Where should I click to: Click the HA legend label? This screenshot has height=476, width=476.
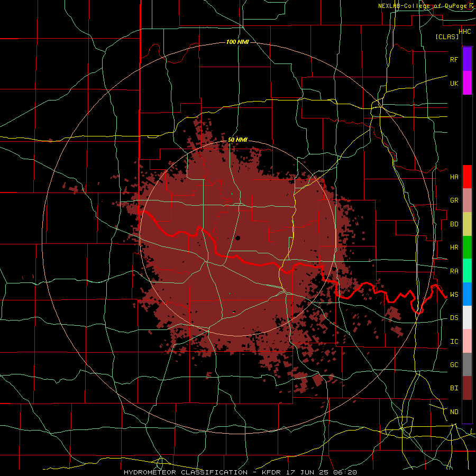click(x=454, y=177)
